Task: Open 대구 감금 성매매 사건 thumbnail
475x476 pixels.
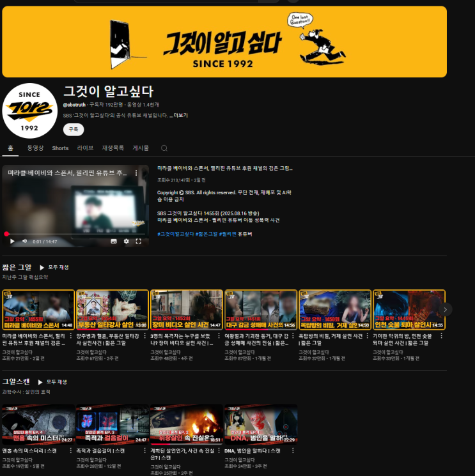Action: click(x=261, y=310)
